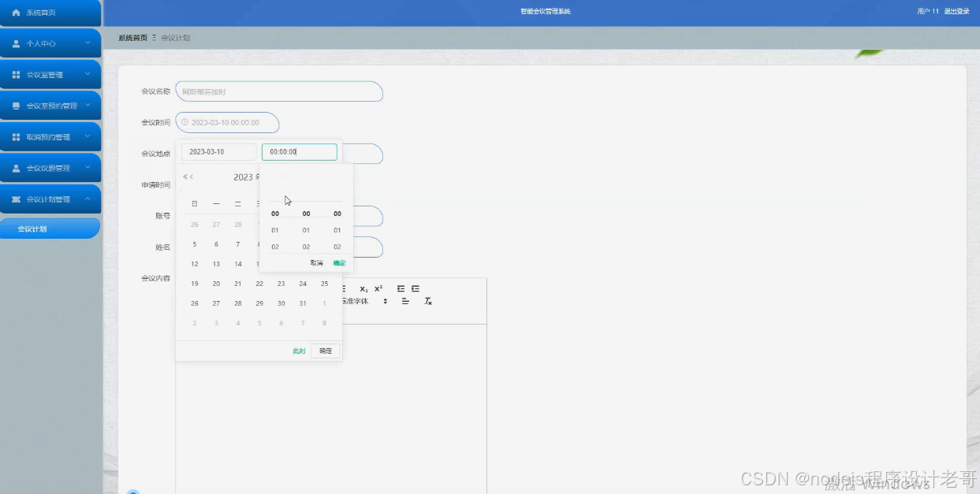Screen dimensions: 980x494
Task: Select day 24 in the calendar
Action: pyautogui.click(x=303, y=284)
